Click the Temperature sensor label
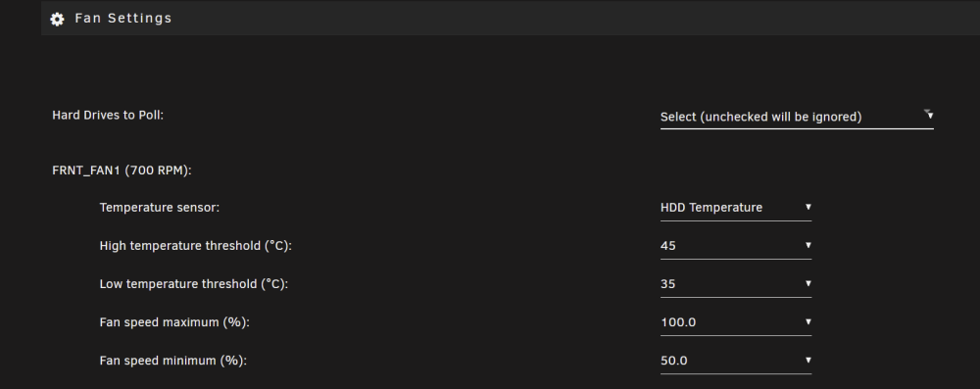Viewport: 980px width, 389px height. (x=160, y=208)
